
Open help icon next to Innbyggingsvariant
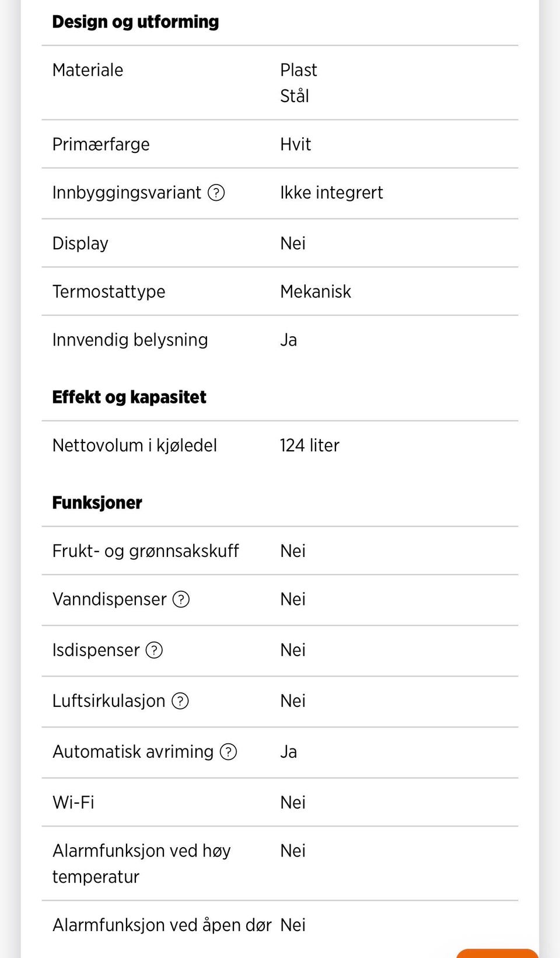(x=216, y=193)
